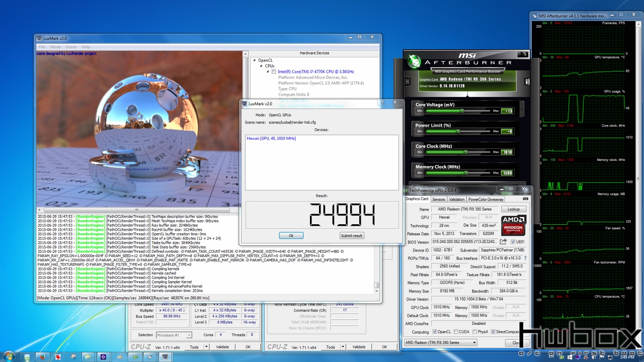The image size is (644, 362).
Task: Open the LuxMark Mode menu
Action: pyautogui.click(x=55, y=47)
